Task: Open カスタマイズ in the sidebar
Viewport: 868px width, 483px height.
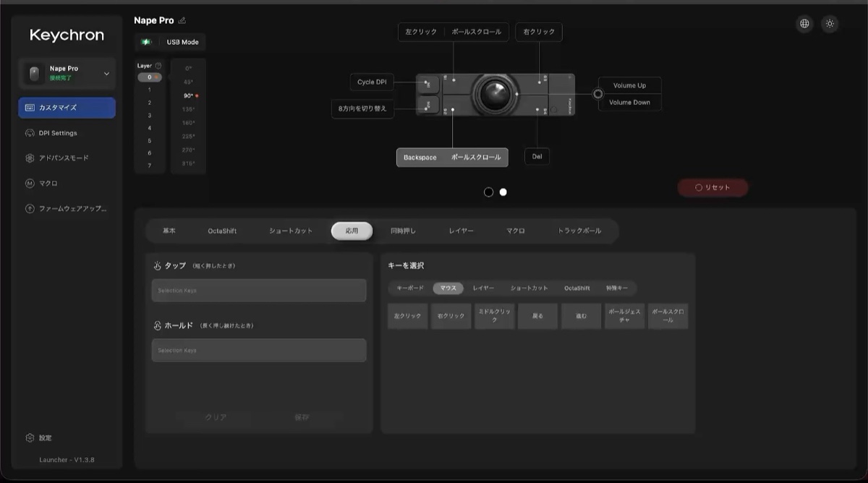Action: pyautogui.click(x=67, y=108)
